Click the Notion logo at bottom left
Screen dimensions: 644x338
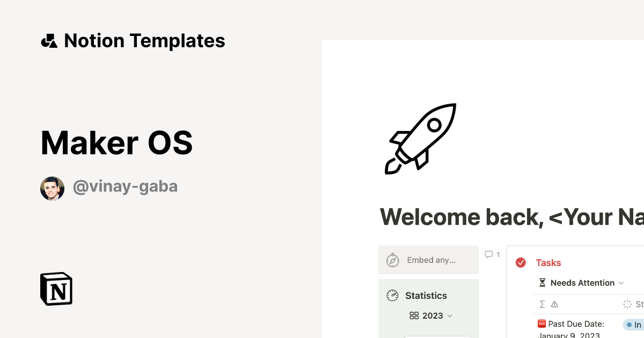(56, 289)
